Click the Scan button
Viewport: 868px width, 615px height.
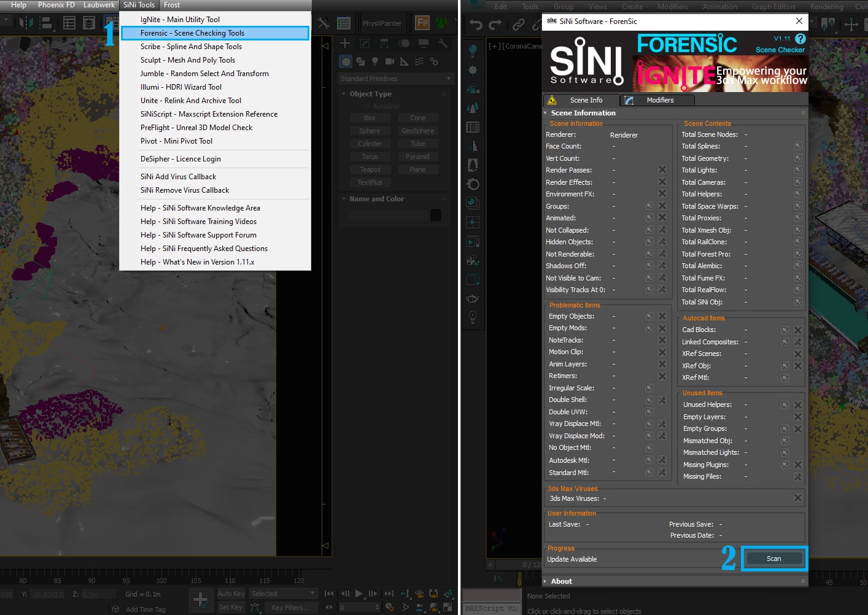[773, 559]
